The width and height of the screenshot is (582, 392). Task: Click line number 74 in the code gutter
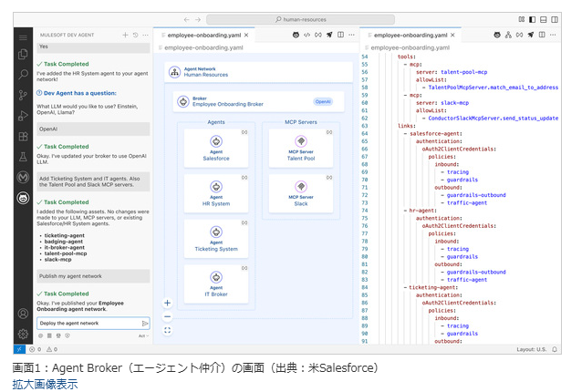click(x=365, y=211)
